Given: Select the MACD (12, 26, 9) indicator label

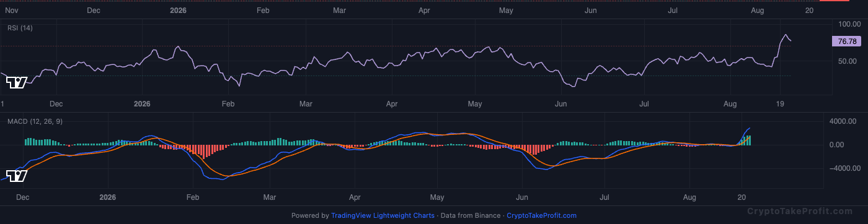Looking at the screenshot, I should pyautogui.click(x=34, y=121).
